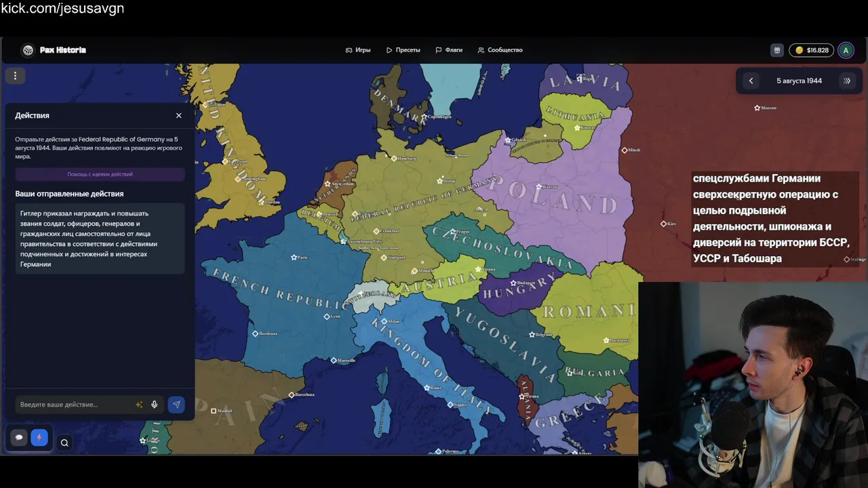868x488 pixels.
Task: Select the submitted Гитлер приказал action card
Action: (x=100, y=239)
